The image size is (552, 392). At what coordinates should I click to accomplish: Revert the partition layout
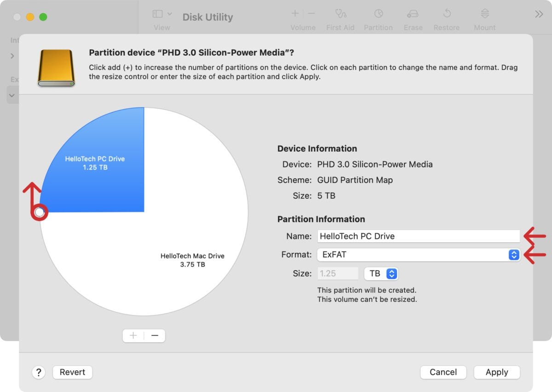tap(72, 372)
